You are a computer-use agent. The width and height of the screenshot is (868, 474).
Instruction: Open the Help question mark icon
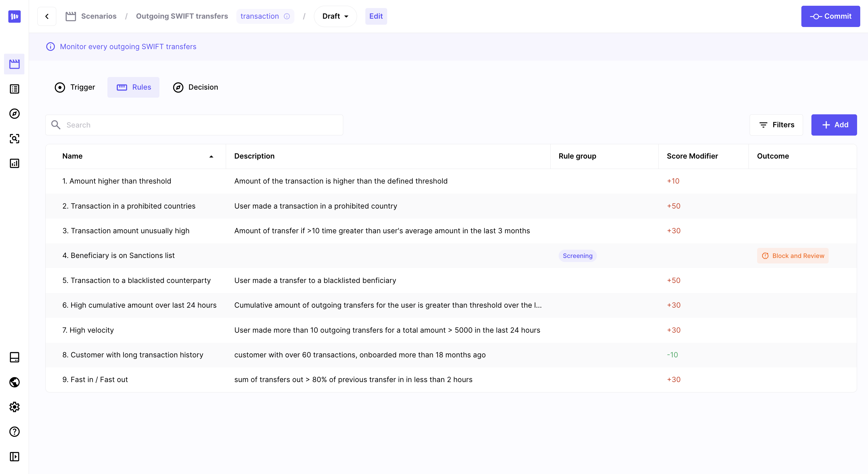[14, 431]
